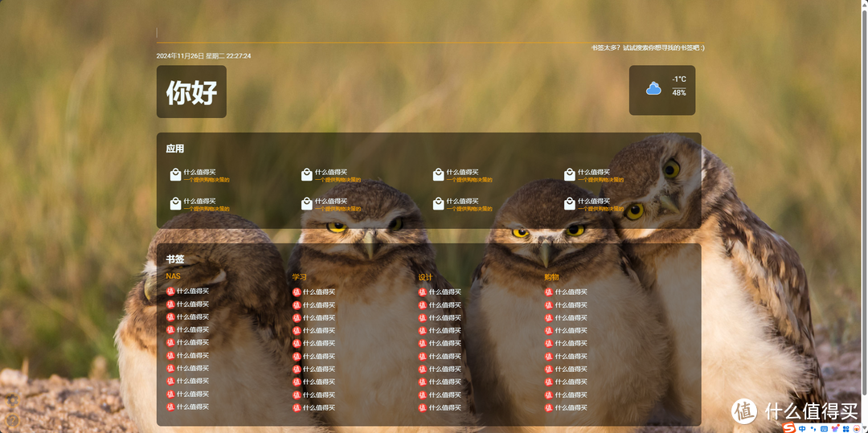Open the settings gear icon at bottom-left
This screenshot has width=868, height=433.
click(x=12, y=398)
